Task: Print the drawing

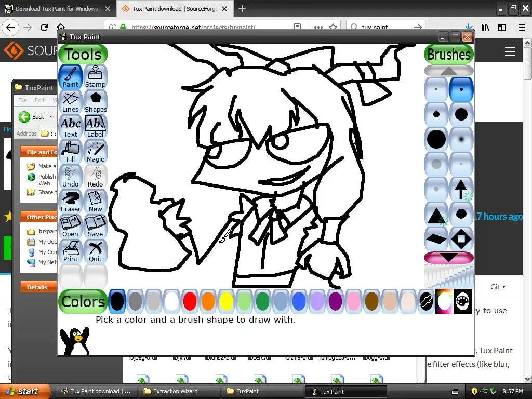Action: (x=71, y=252)
